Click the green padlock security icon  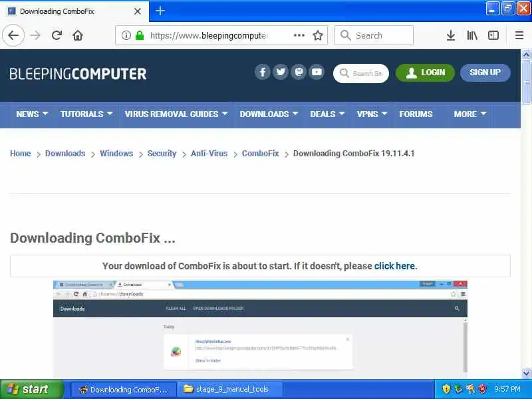tap(140, 35)
